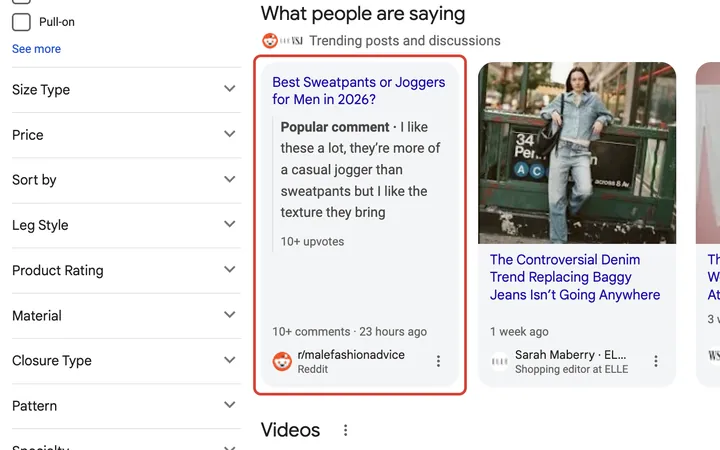Click the See more link
Viewport: 720px width, 450px height.
[x=36, y=49]
